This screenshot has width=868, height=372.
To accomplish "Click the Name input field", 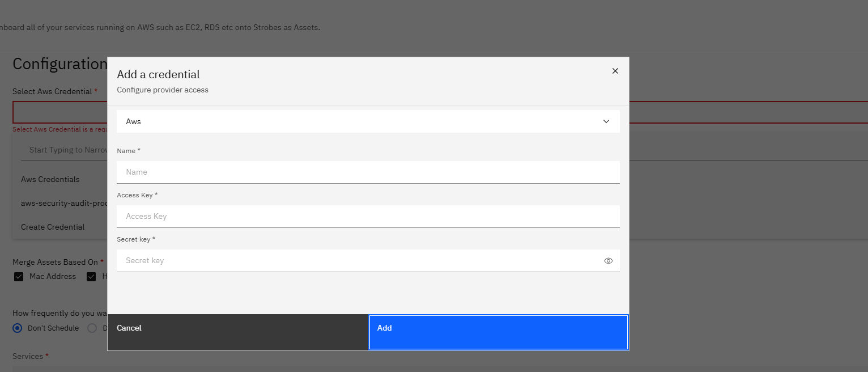I will 368,172.
